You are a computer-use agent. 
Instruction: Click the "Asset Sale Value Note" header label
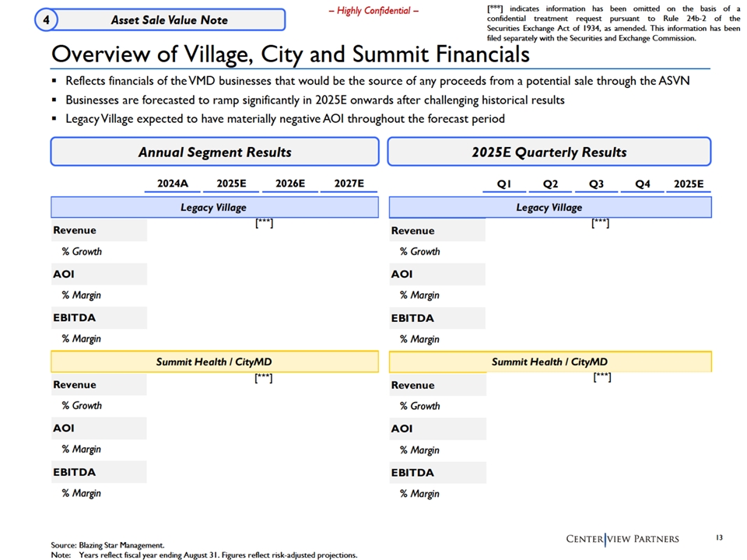click(169, 20)
